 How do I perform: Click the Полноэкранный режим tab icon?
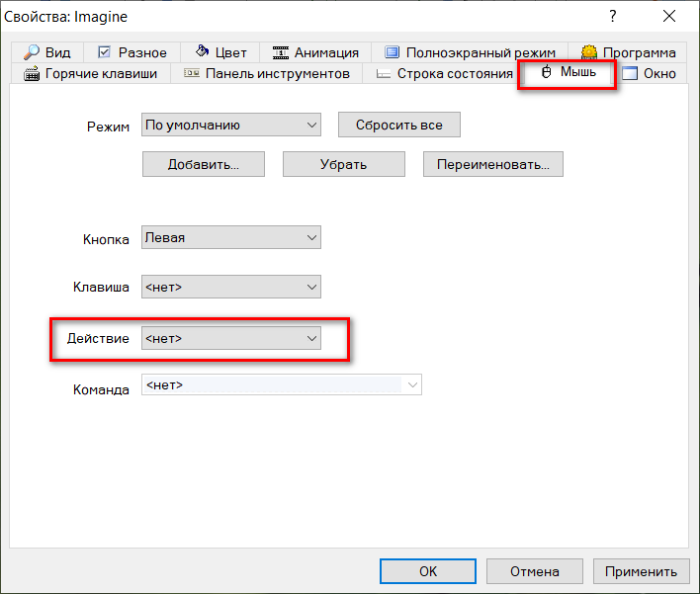click(392, 52)
